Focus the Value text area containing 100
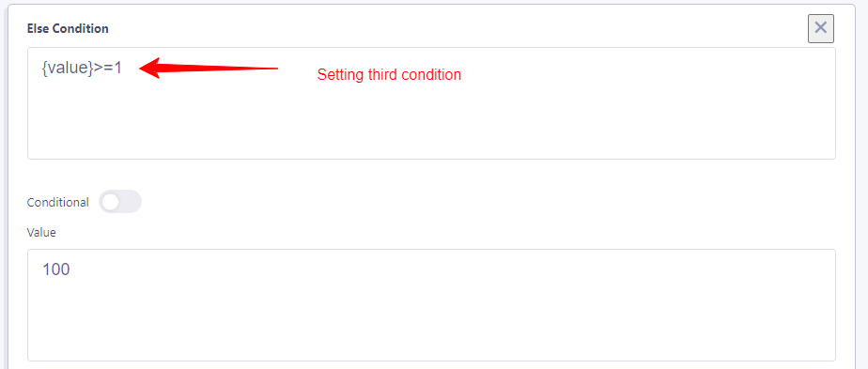The width and height of the screenshot is (868, 369). coord(431,305)
